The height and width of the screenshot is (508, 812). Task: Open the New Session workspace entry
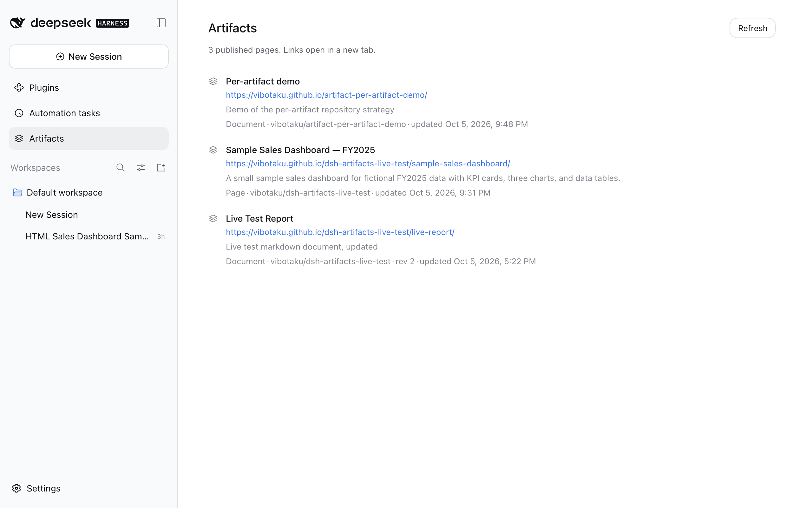(88, 215)
